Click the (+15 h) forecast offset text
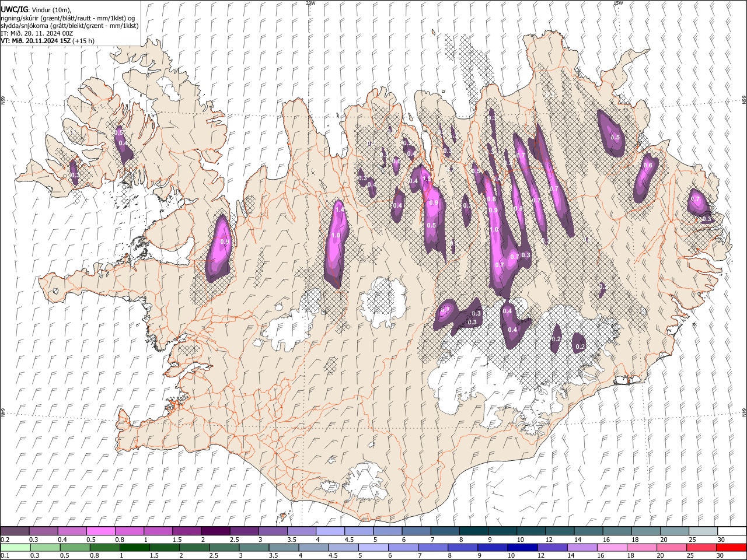 (84, 41)
